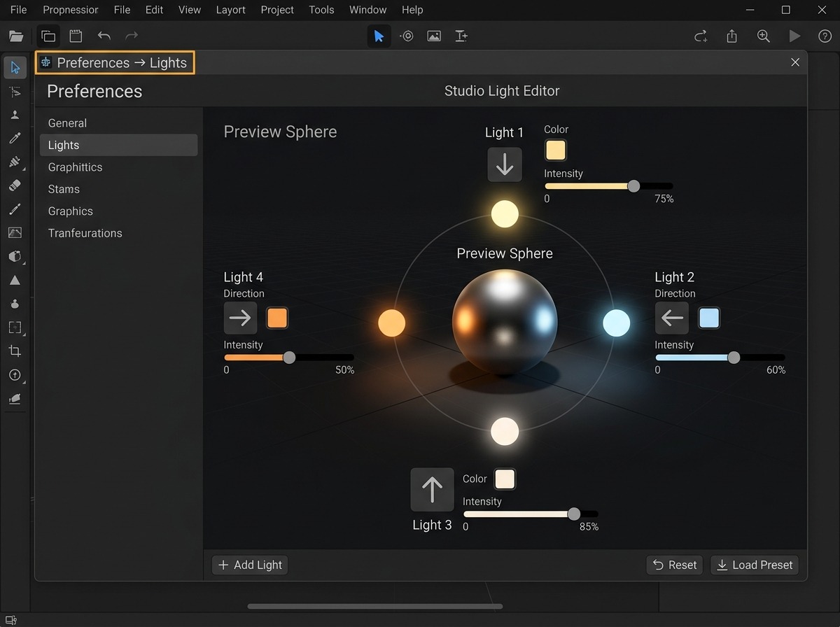Select the dashed path selection tool in left toolbar
The image size is (840, 627).
coord(15,92)
